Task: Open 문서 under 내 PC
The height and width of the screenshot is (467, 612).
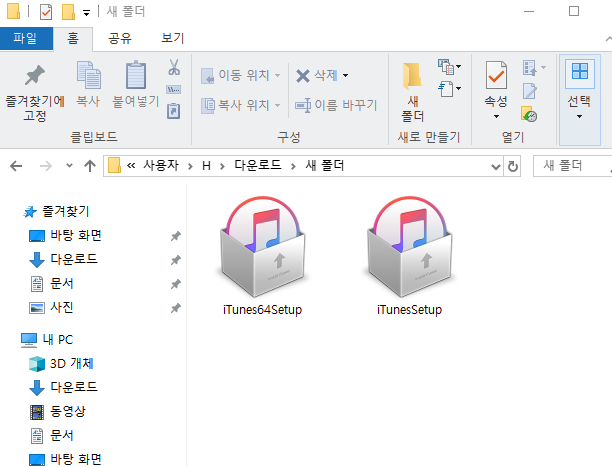Action: (x=62, y=435)
